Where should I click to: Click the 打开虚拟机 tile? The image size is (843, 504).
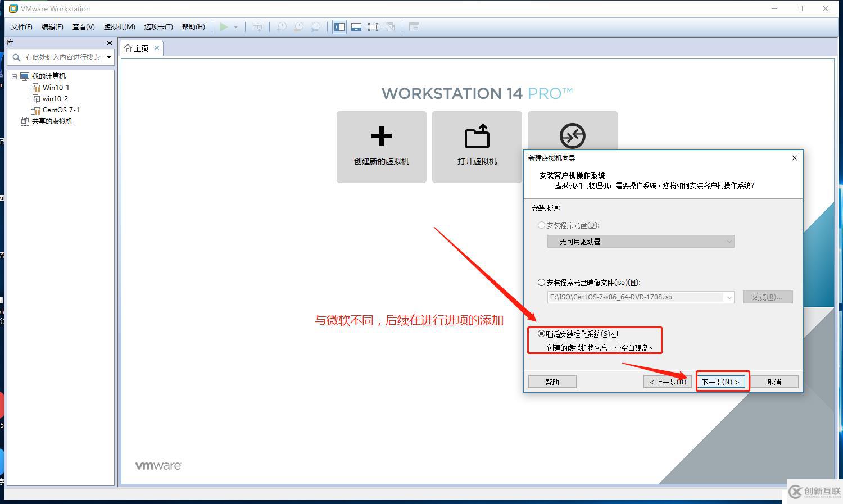pyautogui.click(x=477, y=147)
